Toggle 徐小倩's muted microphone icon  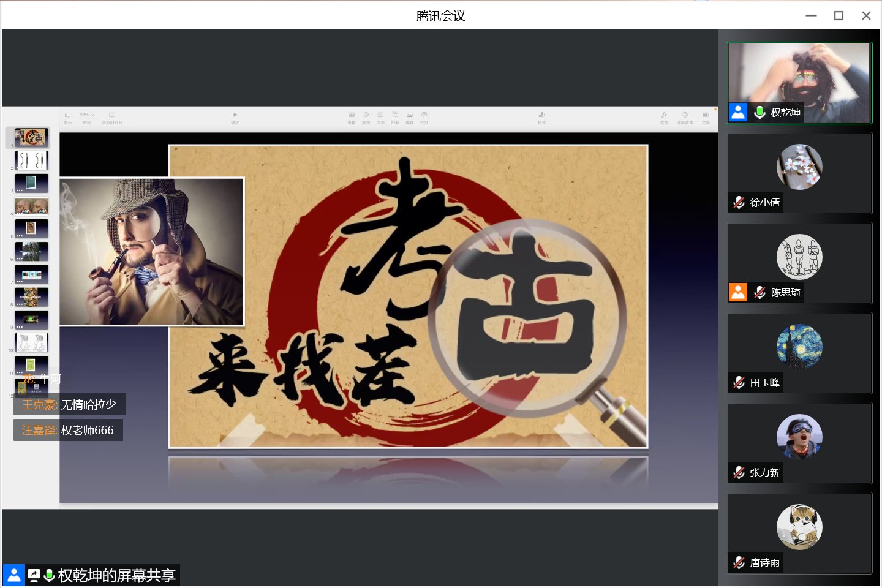[x=739, y=202]
